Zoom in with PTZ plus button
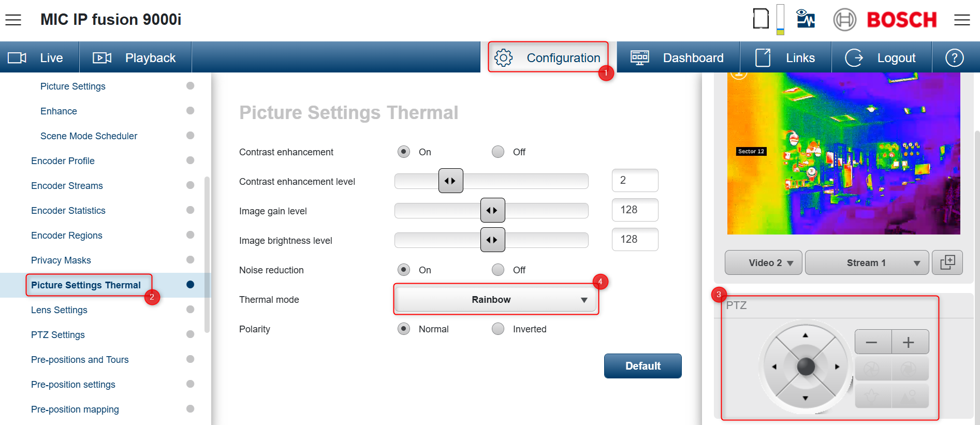Image resolution: width=980 pixels, height=425 pixels. 909,342
